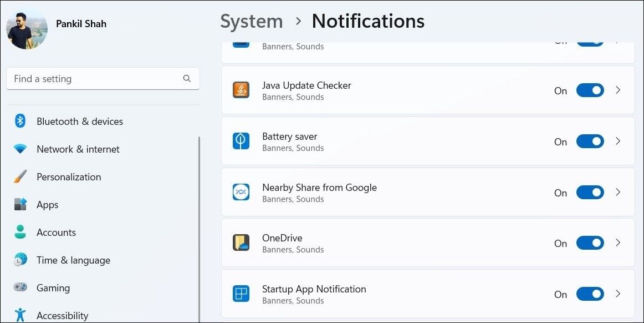644x323 pixels.
Task: Click the Nearby Share from Google icon
Action: (x=241, y=191)
